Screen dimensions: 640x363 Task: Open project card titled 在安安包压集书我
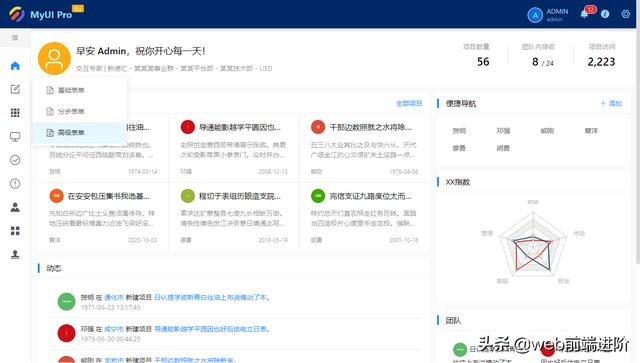tap(104, 216)
